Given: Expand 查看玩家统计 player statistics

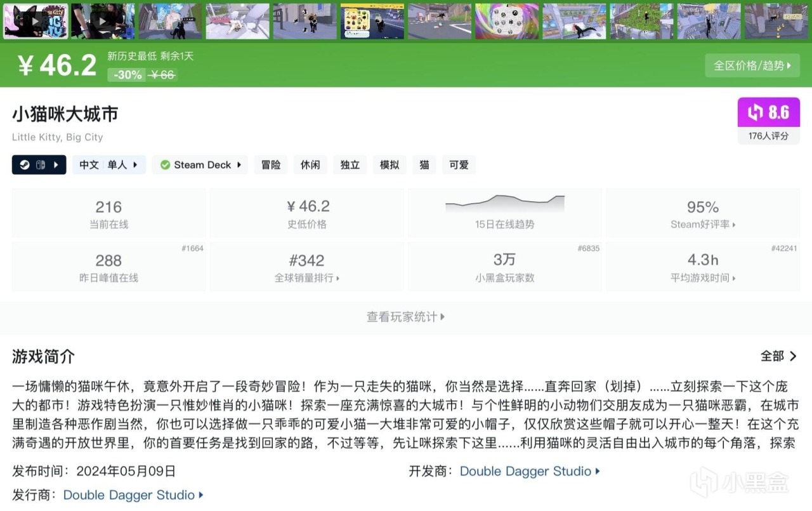Looking at the screenshot, I should [x=405, y=317].
